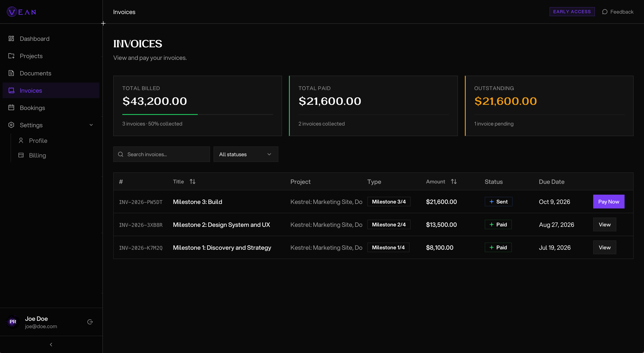Open the All statuses dropdown
Image resolution: width=644 pixels, height=353 pixels.
click(246, 154)
